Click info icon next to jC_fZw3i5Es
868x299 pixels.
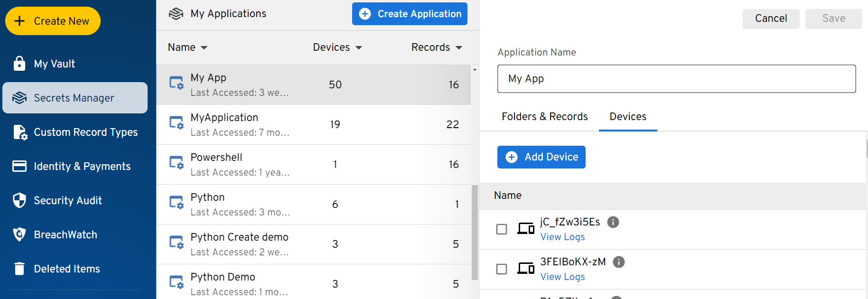613,222
